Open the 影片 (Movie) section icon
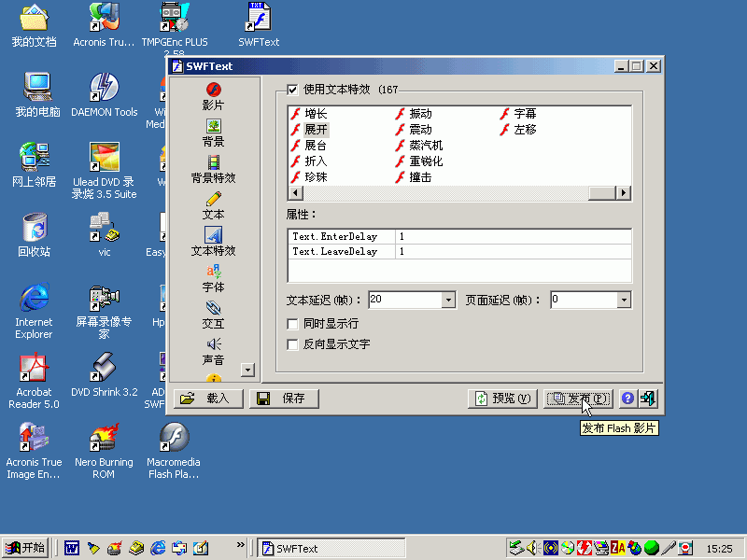This screenshot has width=747, height=560. [213, 91]
